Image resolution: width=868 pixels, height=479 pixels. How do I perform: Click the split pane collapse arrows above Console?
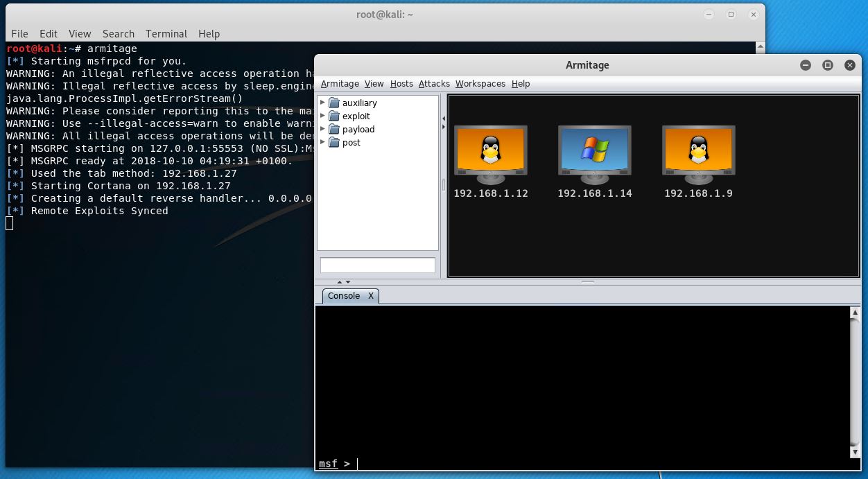pyautogui.click(x=343, y=282)
